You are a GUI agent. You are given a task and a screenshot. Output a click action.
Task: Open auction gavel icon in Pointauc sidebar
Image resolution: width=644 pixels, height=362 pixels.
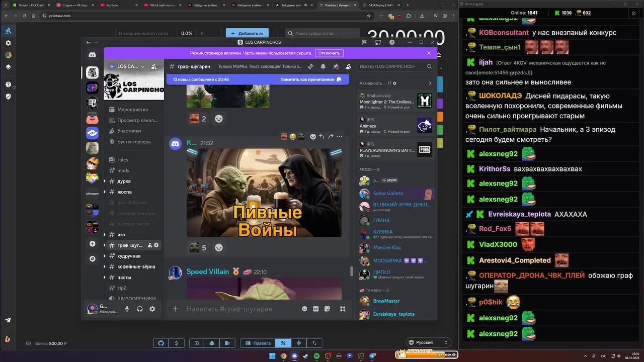pyautogui.click(x=8, y=31)
